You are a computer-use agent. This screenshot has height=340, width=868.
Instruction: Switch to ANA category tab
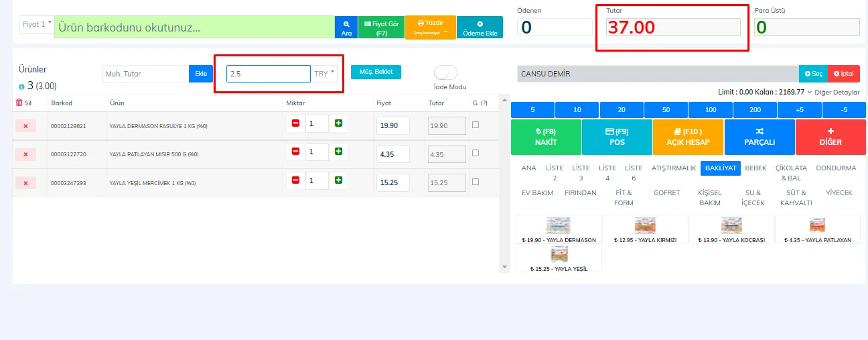(x=528, y=168)
